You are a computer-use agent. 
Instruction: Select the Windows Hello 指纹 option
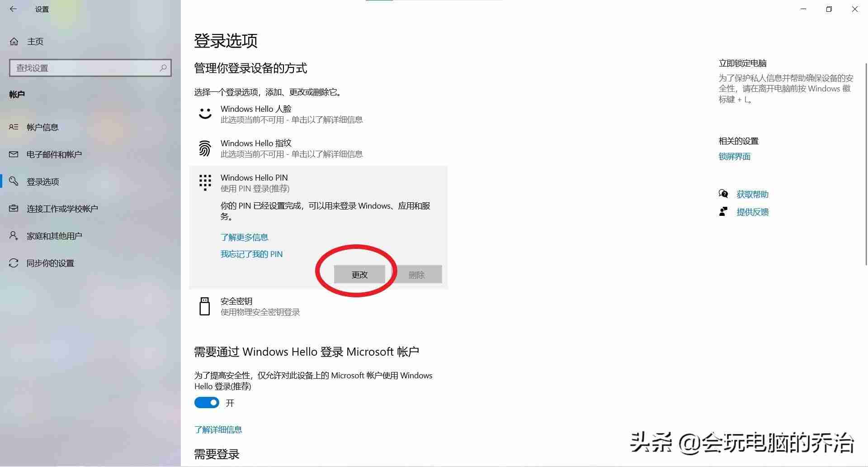pos(318,148)
